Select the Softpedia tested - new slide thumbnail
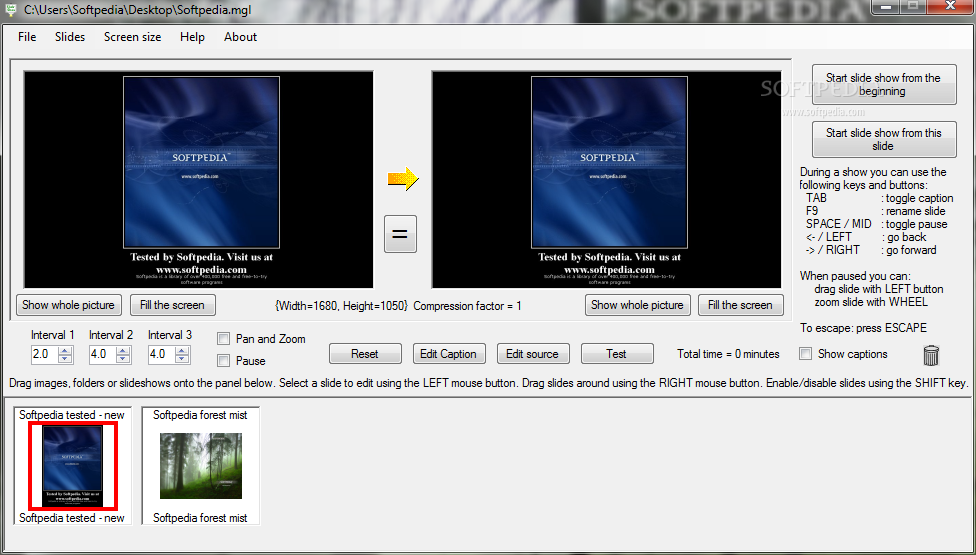 point(72,466)
